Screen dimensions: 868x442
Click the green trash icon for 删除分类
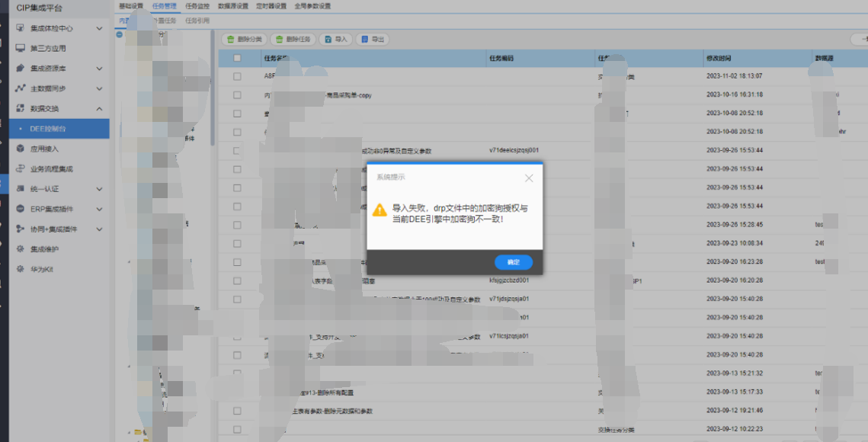click(231, 40)
